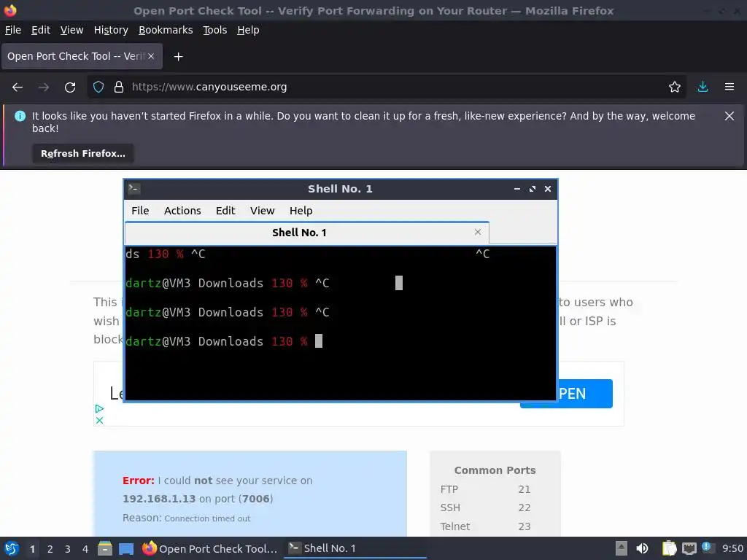Click port number 21
The image size is (747, 560).
pyautogui.click(x=524, y=489)
